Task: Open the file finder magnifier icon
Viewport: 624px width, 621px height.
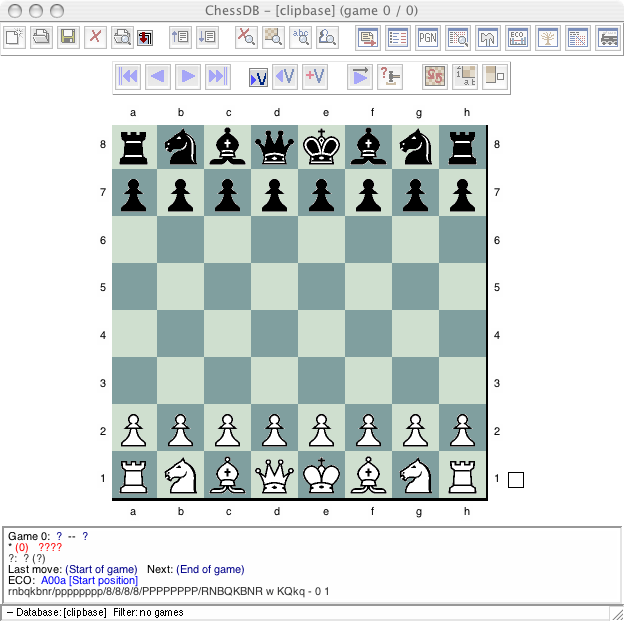Action: click(122, 38)
